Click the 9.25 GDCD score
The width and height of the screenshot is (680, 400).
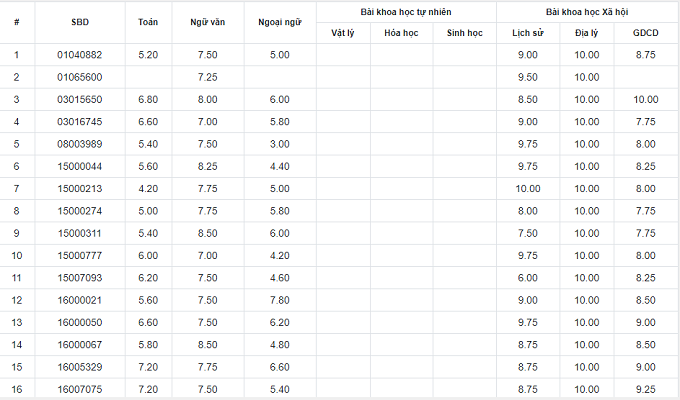coord(645,388)
